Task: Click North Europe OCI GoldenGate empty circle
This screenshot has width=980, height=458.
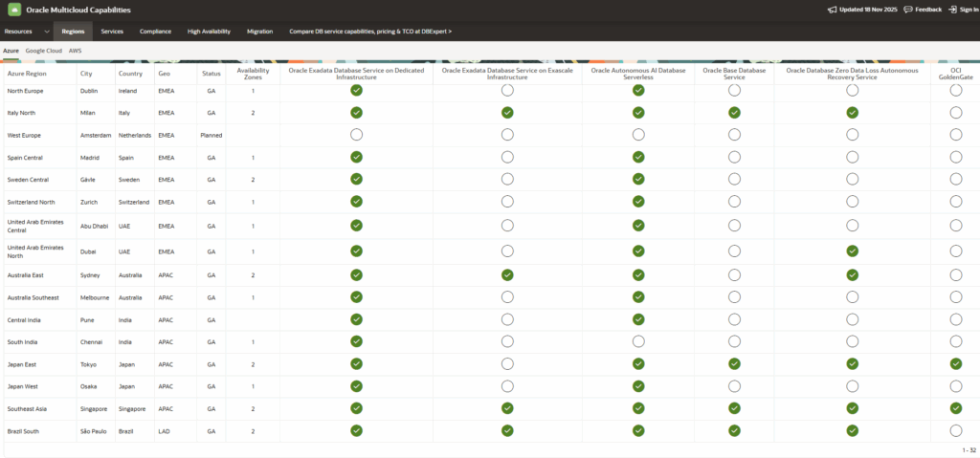Action: point(956,90)
